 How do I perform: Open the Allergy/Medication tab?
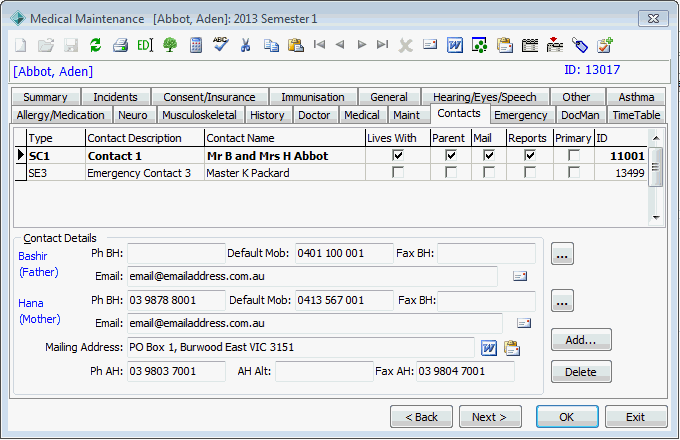point(61,115)
